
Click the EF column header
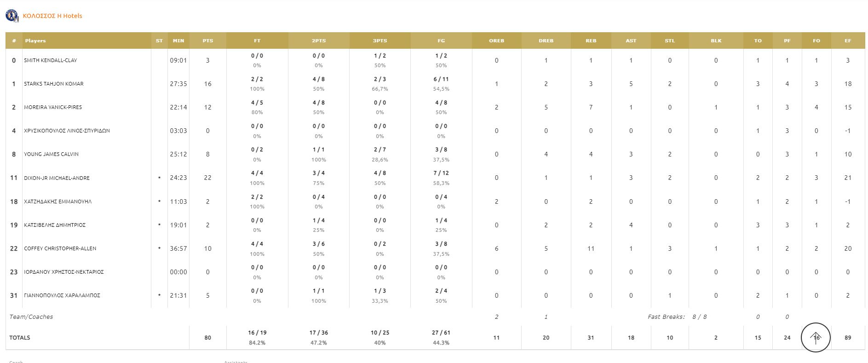click(x=848, y=40)
